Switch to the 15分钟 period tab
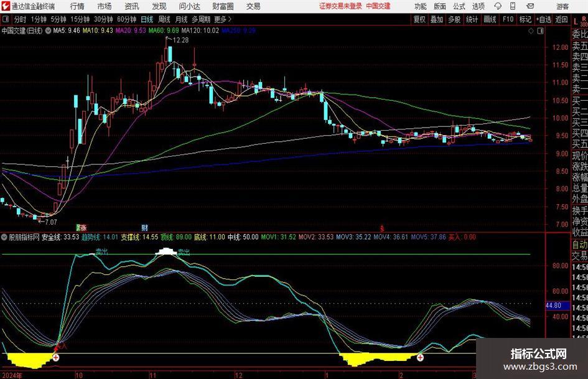Screen dimensions: 588x379 point(80,19)
